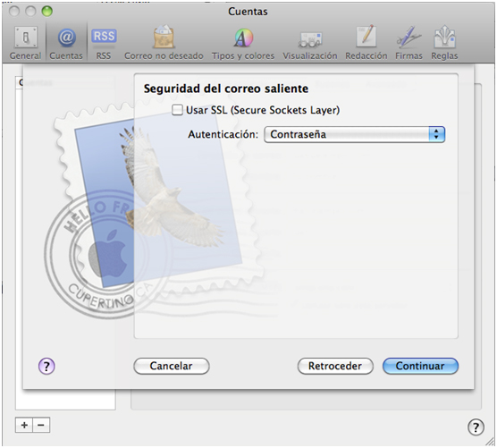Click the Contraseña popup arrows
The width and height of the screenshot is (497, 448).
coord(437,134)
